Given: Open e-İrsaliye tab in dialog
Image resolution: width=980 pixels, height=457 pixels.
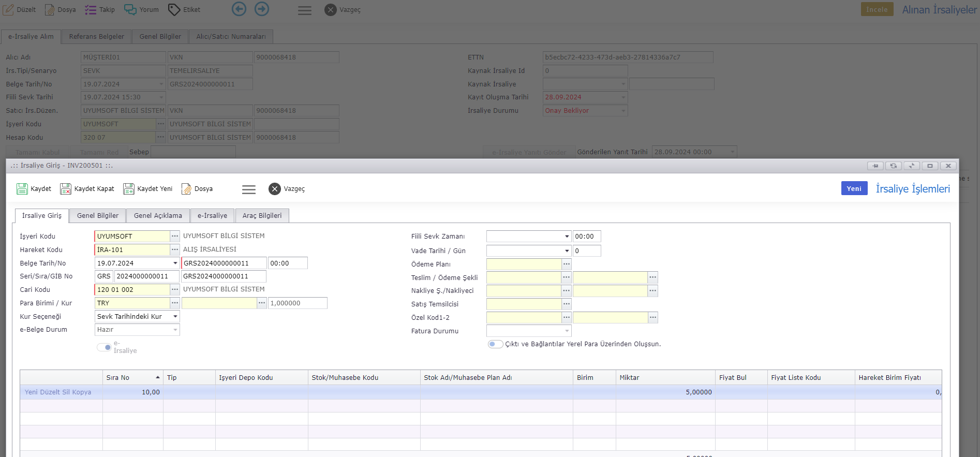Looking at the screenshot, I should tap(212, 216).
